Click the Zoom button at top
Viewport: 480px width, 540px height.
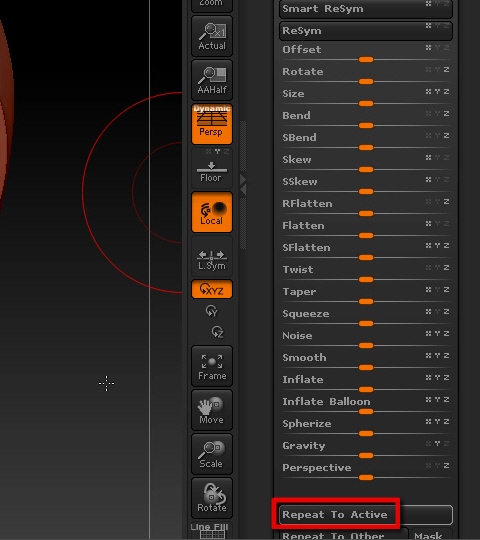tap(212, 6)
